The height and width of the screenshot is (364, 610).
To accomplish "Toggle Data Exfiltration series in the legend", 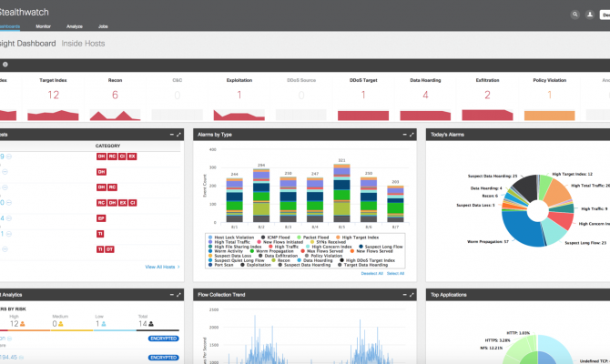I will pos(278,256).
